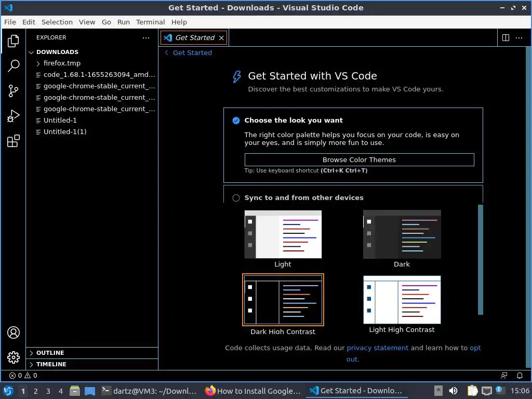Click the Get Started taskbar window button
The width and height of the screenshot is (532, 399).
pos(356,391)
